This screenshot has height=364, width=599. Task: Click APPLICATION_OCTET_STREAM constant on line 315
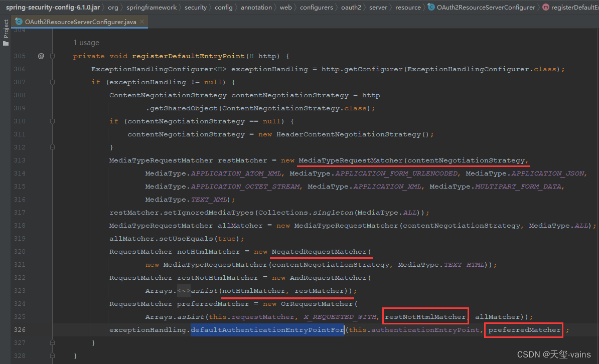tap(245, 187)
